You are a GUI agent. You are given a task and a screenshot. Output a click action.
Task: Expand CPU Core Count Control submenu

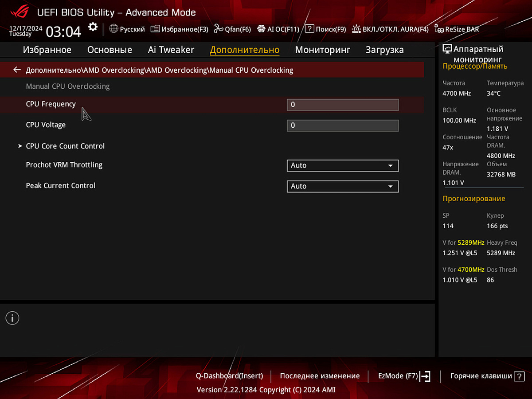click(65, 146)
